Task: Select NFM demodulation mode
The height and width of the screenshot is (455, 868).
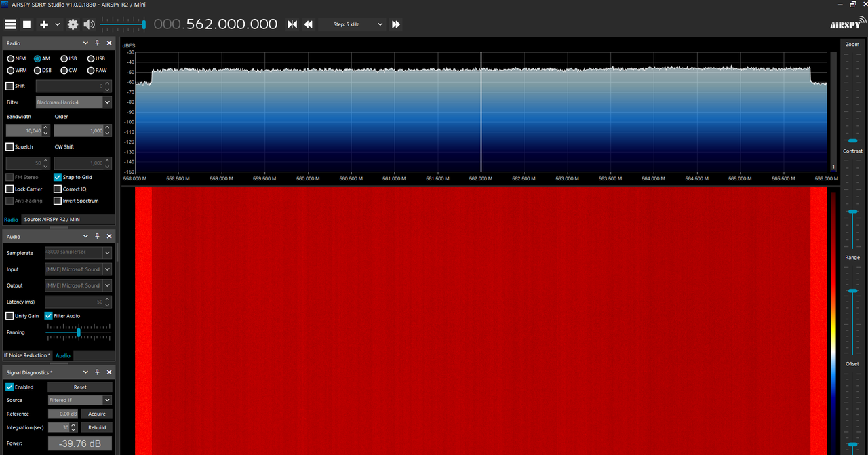Action: pos(16,58)
